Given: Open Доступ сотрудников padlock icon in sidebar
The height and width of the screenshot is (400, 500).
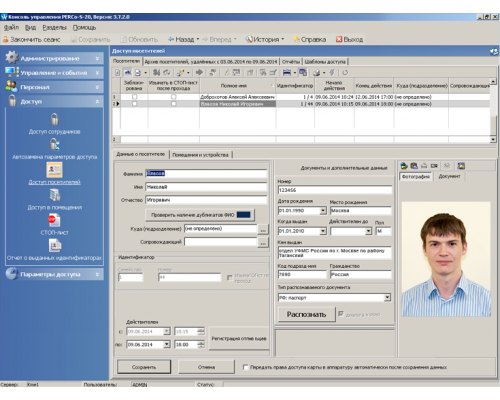Looking at the screenshot, I should (x=54, y=119).
